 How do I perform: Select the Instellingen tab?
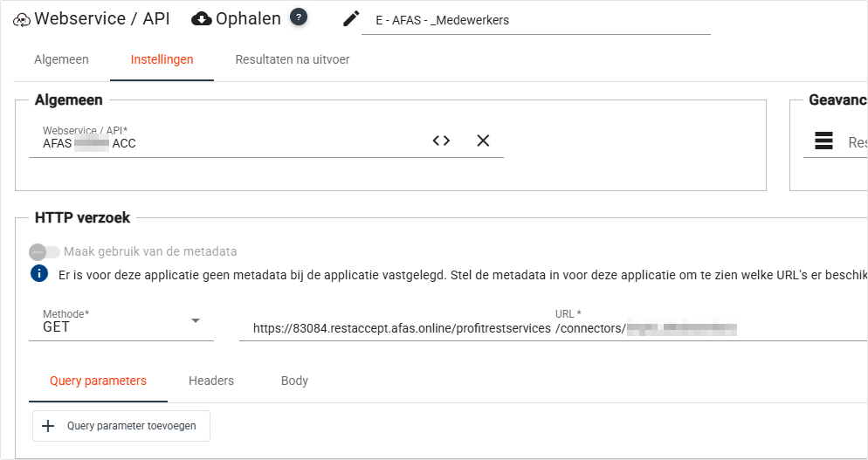(162, 60)
